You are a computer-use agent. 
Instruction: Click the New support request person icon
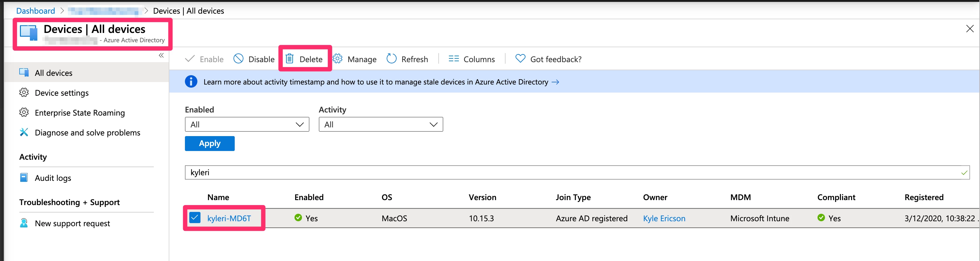[x=24, y=223]
